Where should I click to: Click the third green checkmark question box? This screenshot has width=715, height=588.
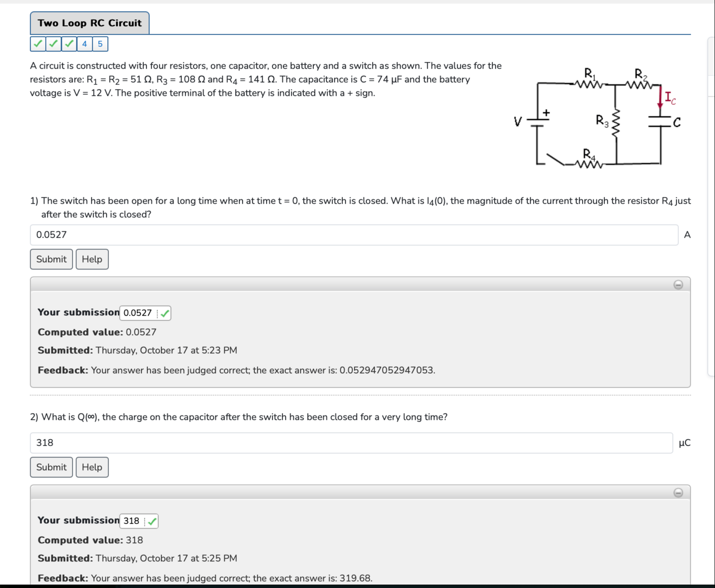tap(69, 44)
